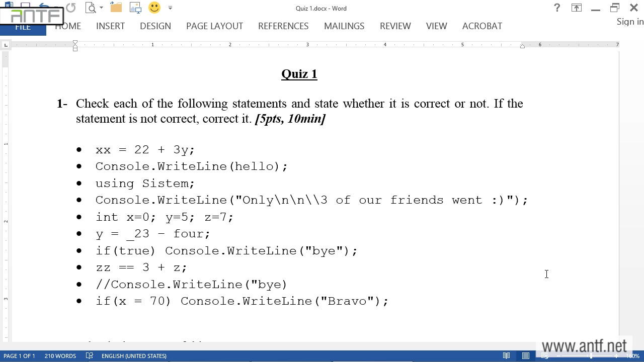Click the zoom slider handle
The image size is (644, 362).
[x=591, y=356]
